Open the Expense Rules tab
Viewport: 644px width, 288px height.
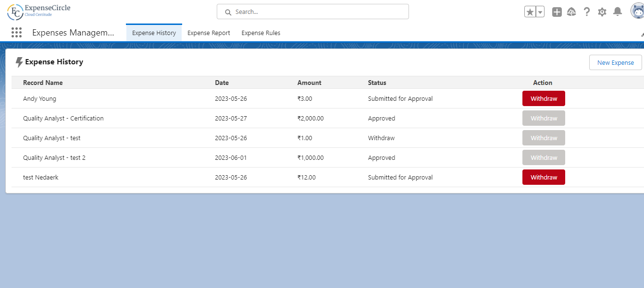click(260, 33)
